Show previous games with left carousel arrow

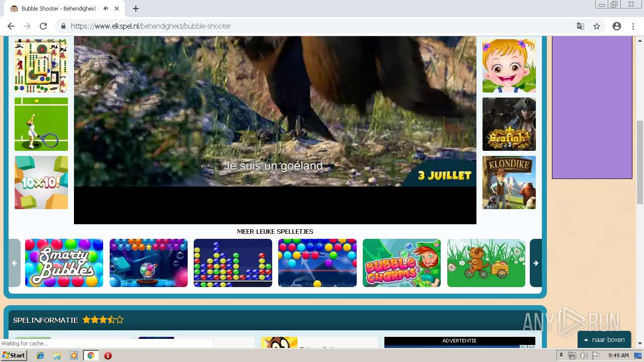[15, 263]
